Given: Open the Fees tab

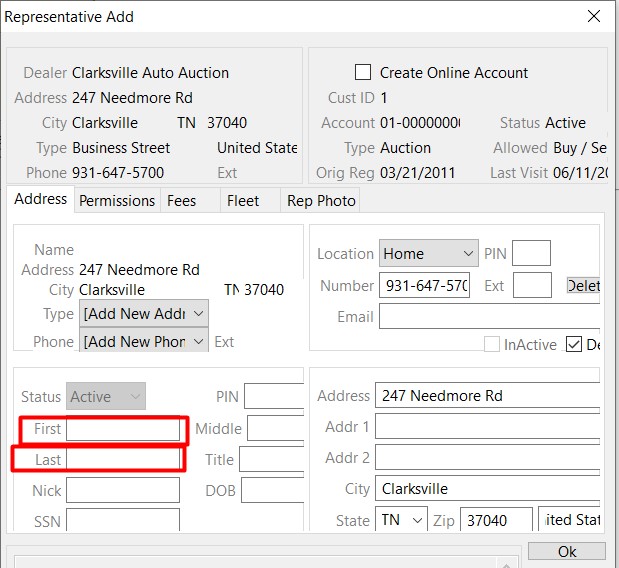Looking at the screenshot, I should [182, 200].
